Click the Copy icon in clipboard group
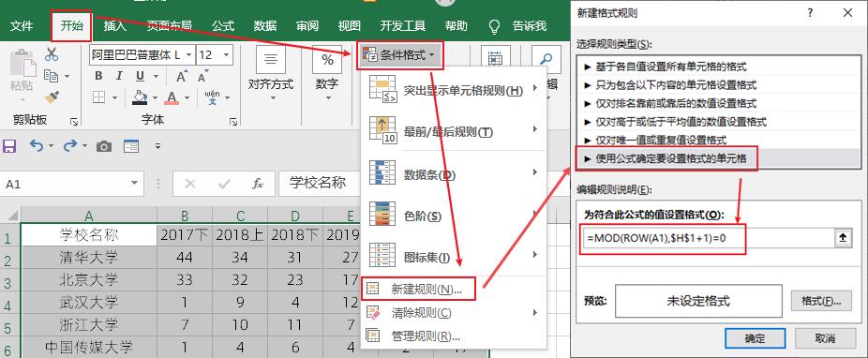 (51, 75)
